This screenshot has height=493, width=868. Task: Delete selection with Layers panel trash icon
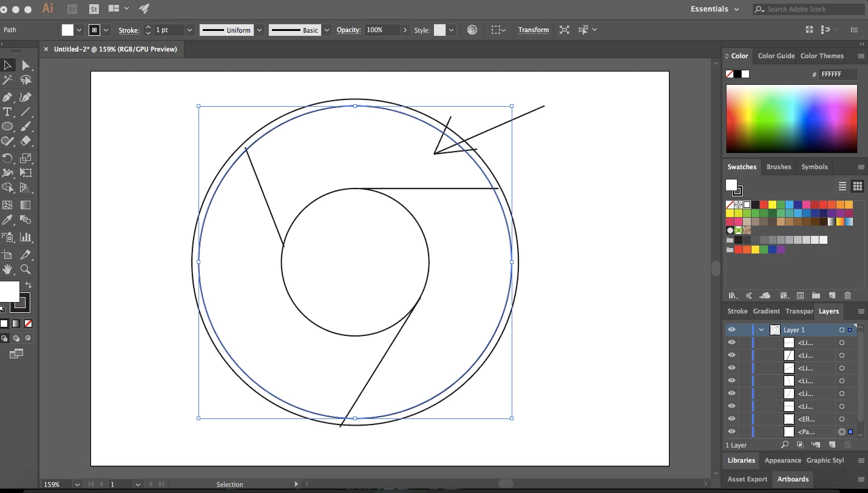(848, 445)
